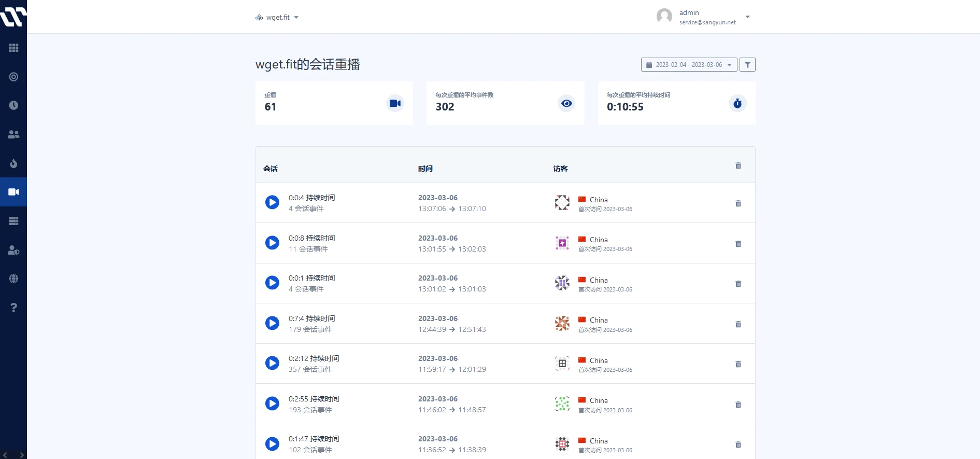
Task: Click the server stack icon in sidebar
Action: click(x=13, y=221)
